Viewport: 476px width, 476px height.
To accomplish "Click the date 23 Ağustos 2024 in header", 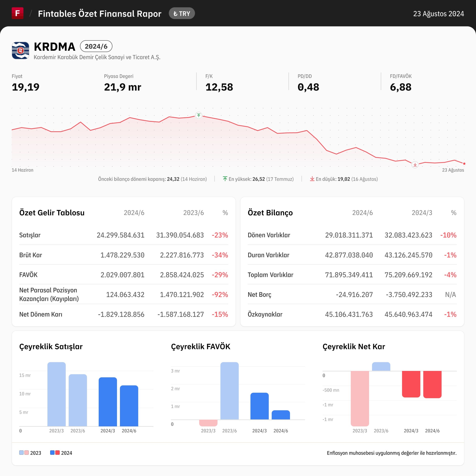I will click(x=439, y=14).
